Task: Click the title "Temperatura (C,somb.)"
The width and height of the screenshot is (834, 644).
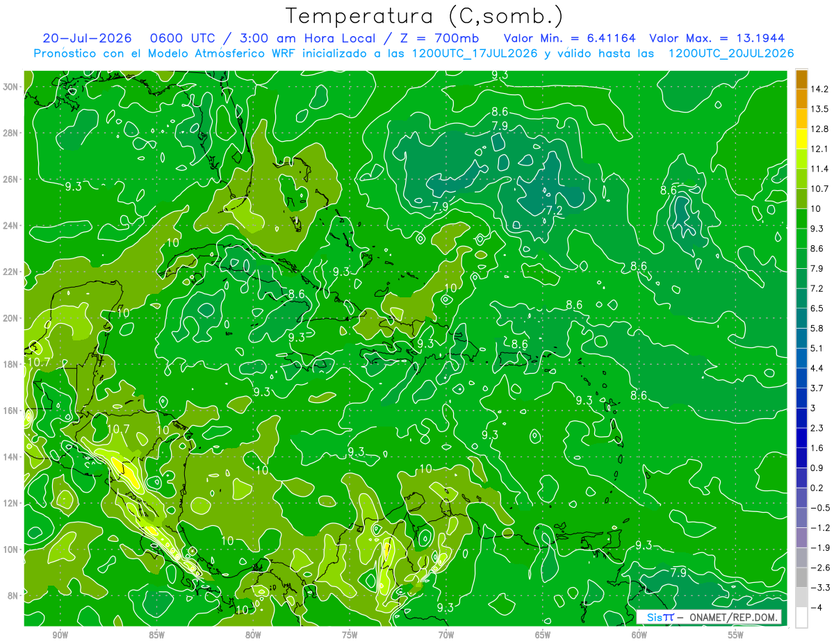Action: point(424,16)
